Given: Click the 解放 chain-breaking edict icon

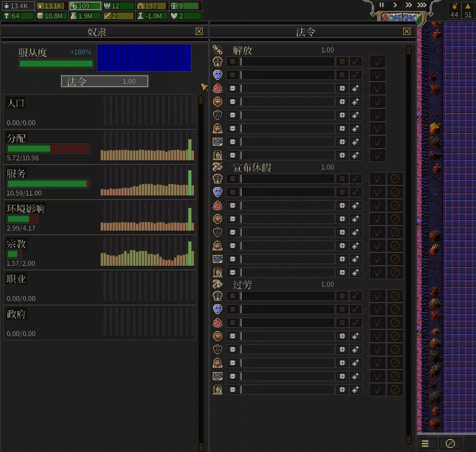Looking at the screenshot, I should (x=217, y=50).
